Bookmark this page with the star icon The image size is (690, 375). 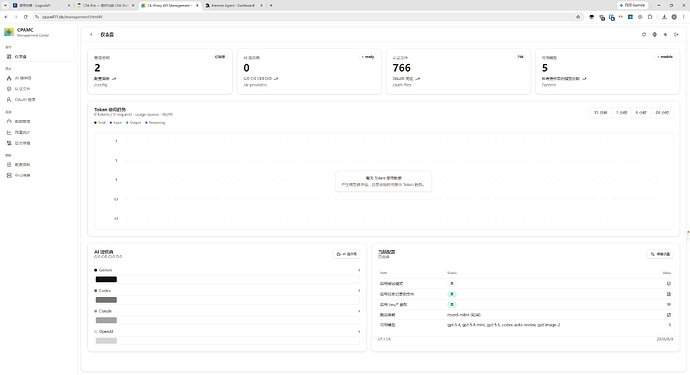point(578,17)
